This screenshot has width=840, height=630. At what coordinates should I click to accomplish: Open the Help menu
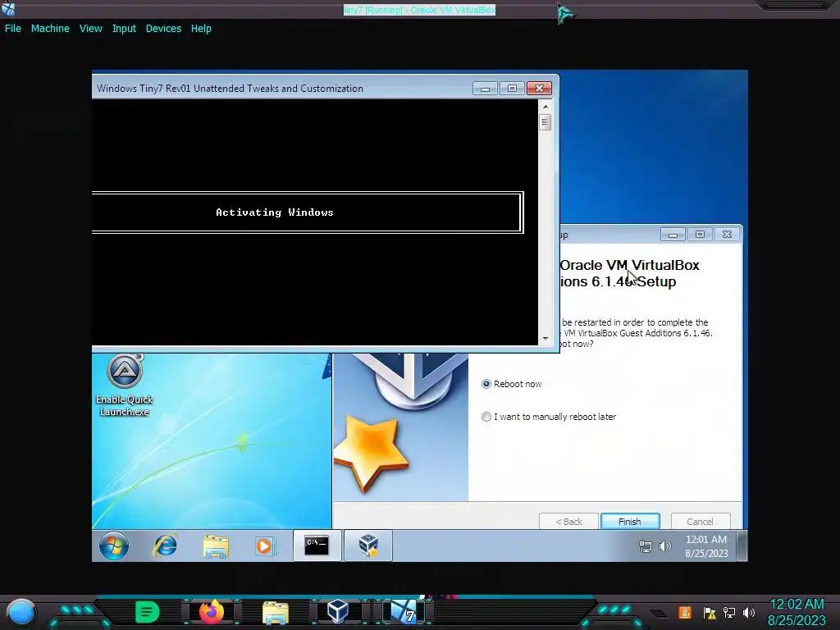tap(201, 29)
